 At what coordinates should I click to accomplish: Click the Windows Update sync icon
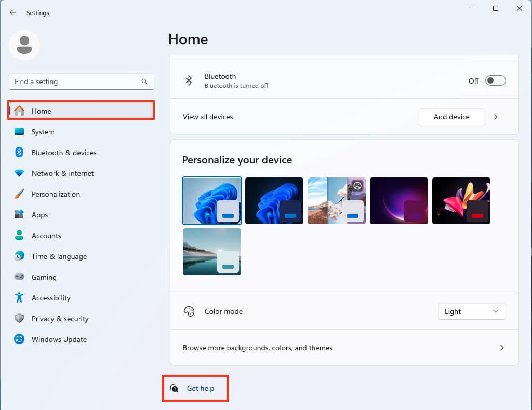point(19,339)
